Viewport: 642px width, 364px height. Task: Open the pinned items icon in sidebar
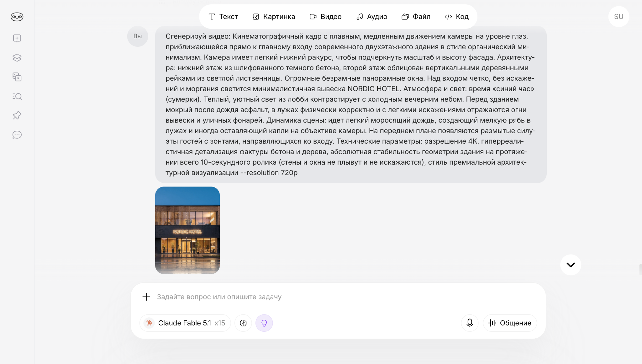(x=17, y=115)
